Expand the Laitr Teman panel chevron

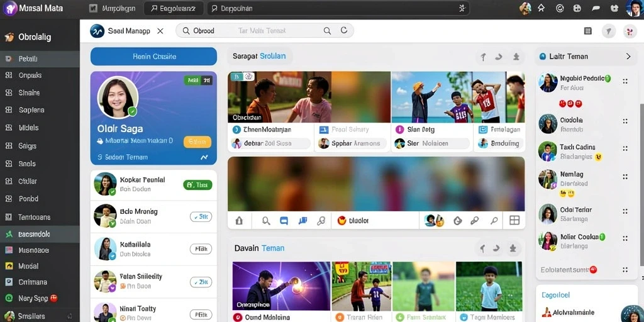coord(628,57)
